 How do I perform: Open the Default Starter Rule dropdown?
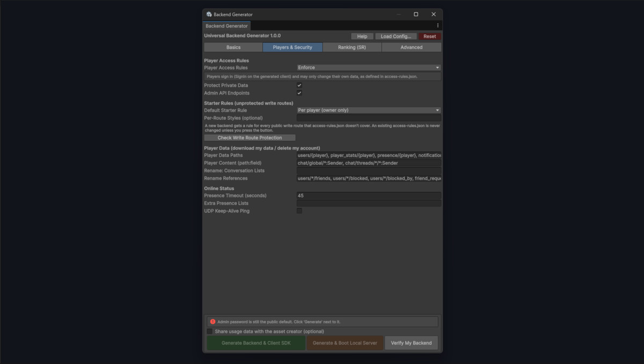coord(369,110)
